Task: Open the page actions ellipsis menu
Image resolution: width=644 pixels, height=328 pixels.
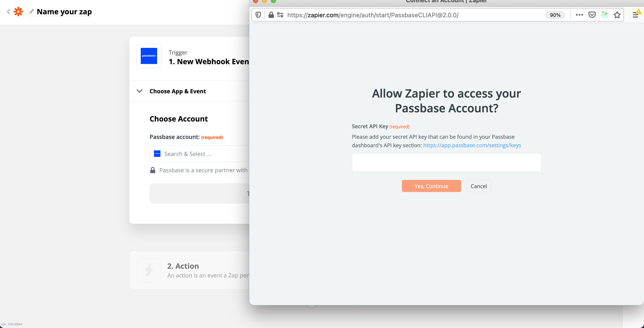Action: click(579, 15)
